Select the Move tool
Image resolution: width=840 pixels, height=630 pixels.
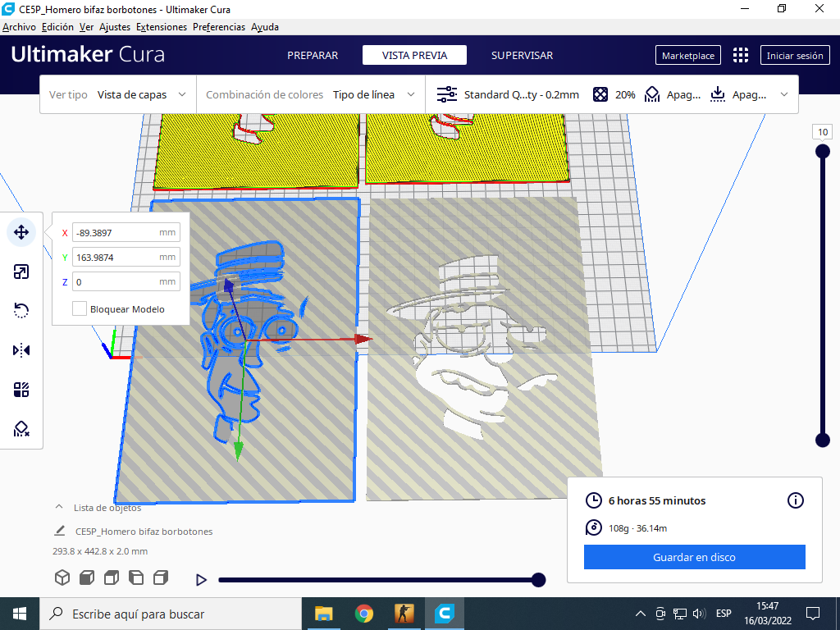pyautogui.click(x=21, y=232)
